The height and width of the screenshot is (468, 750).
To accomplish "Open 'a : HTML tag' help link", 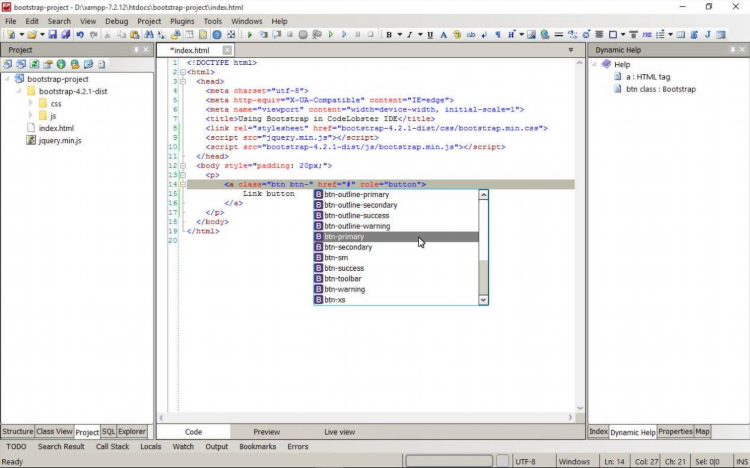I will 648,77.
